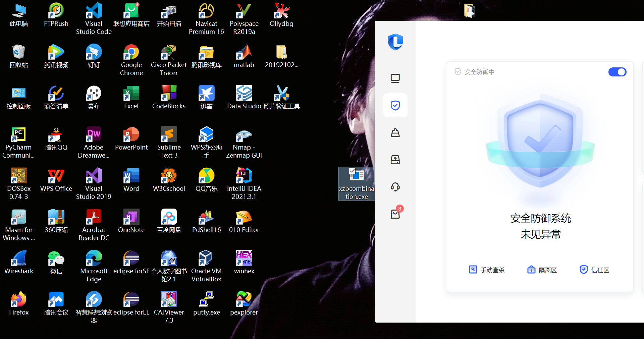The height and width of the screenshot is (339, 644).
Task: Select the Sublime Text 3 shortcut
Action: 169,143
